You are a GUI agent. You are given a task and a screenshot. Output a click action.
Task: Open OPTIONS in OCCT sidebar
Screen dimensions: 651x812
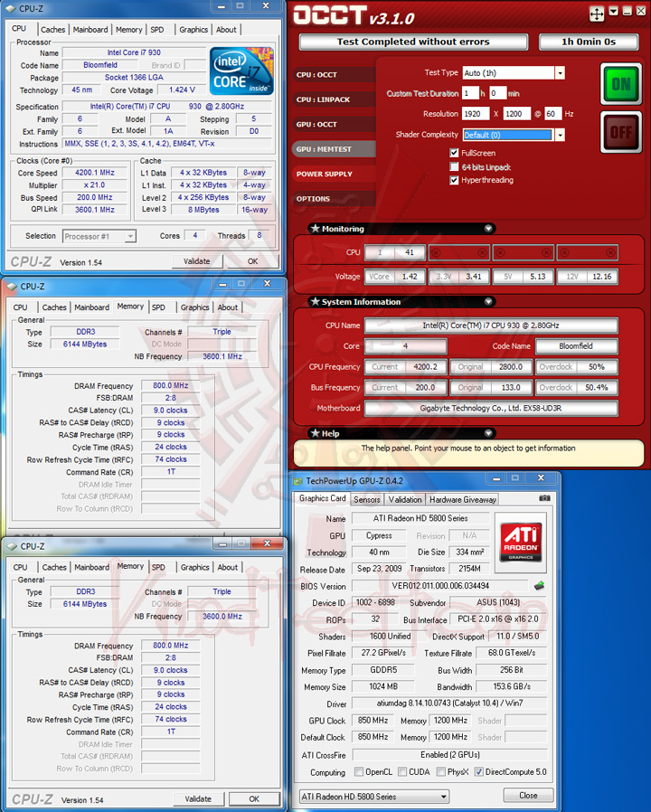click(334, 199)
